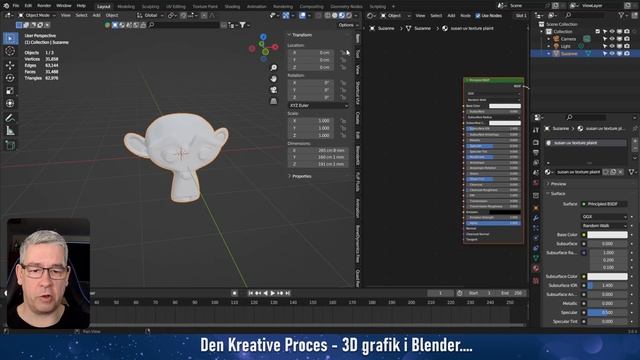Viewport: 640px width, 360px height.
Task: Select the Annotate tool
Action: (x=10, y=118)
